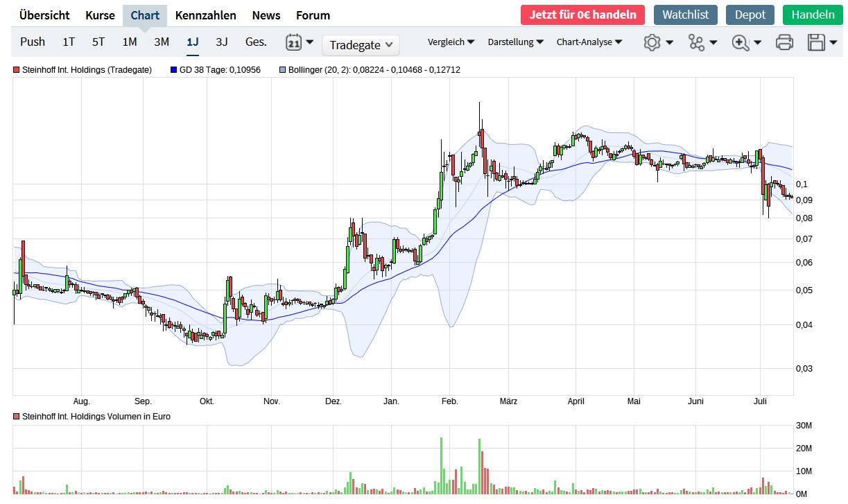Viewport: 848px width, 504px height.
Task: Click the calendar date icon
Action: [293, 42]
